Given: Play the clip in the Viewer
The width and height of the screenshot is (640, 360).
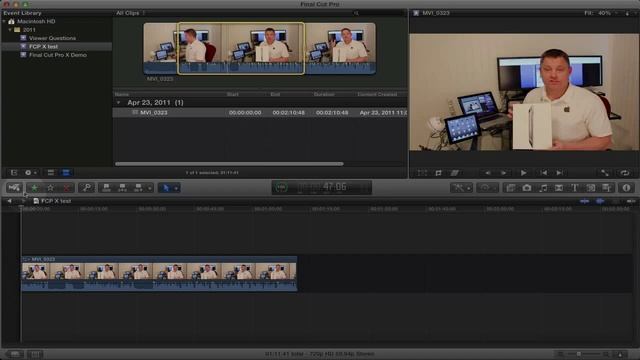Looking at the screenshot, I should pos(523,173).
